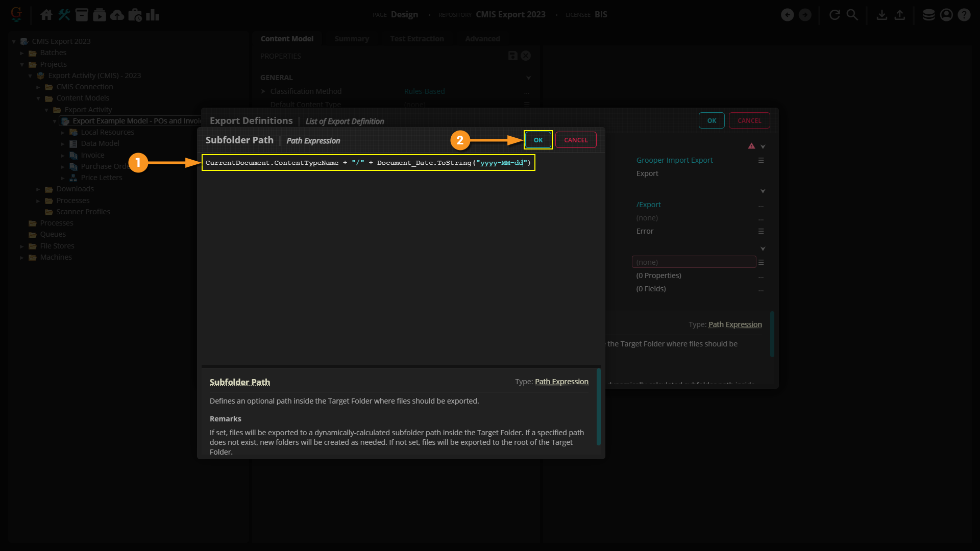Click the refresh icon in top bar
The height and width of the screenshot is (551, 980).
click(835, 15)
